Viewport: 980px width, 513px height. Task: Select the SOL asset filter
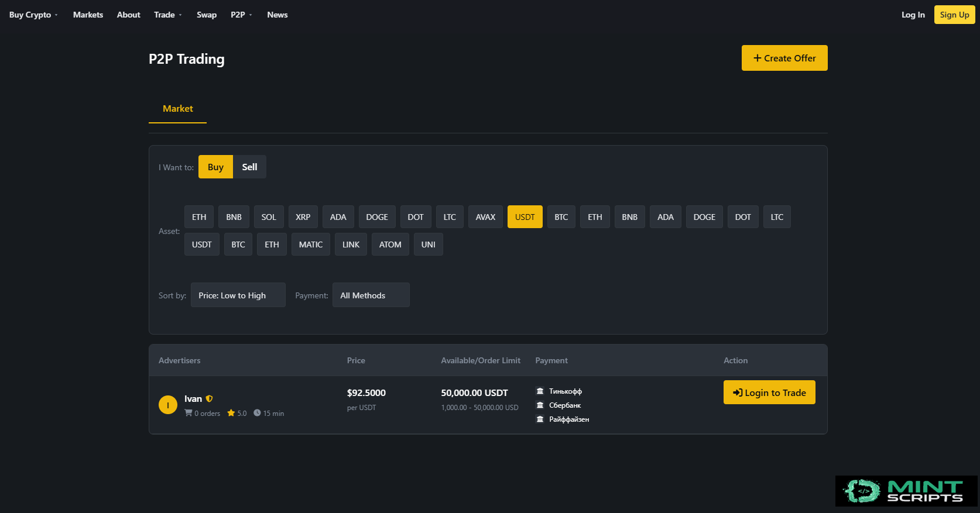(x=269, y=217)
